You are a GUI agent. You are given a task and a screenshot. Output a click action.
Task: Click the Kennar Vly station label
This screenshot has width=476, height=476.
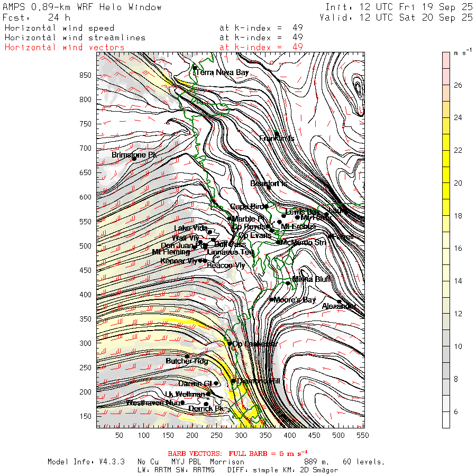179,261
